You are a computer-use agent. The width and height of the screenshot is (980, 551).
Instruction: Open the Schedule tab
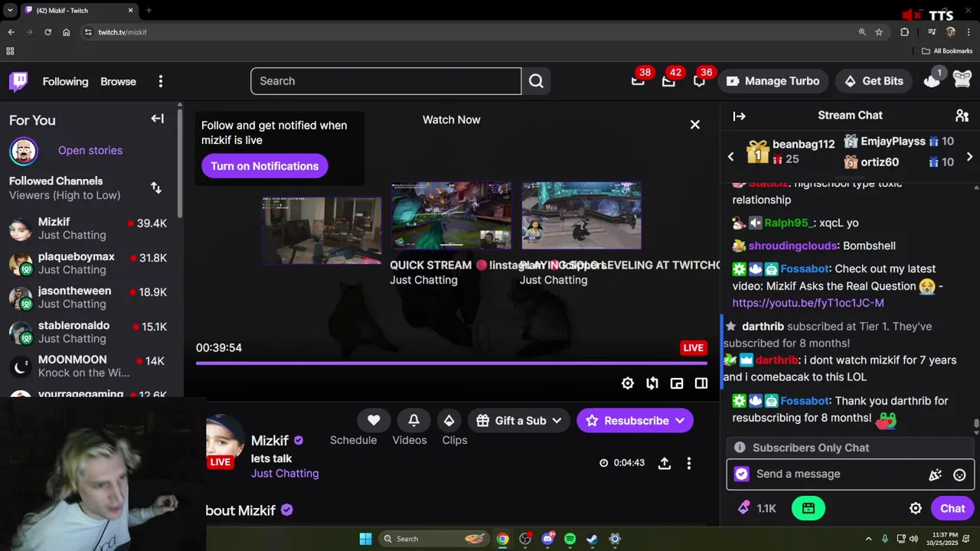click(353, 440)
